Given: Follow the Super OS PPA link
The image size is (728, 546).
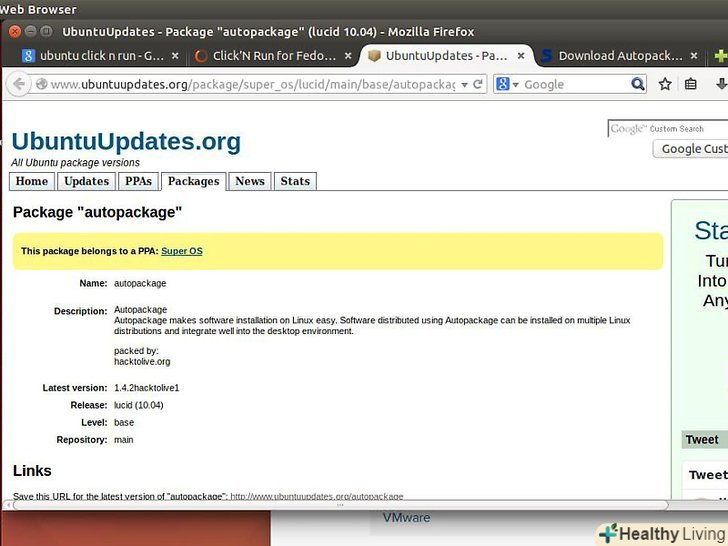Looking at the screenshot, I should click(182, 251).
